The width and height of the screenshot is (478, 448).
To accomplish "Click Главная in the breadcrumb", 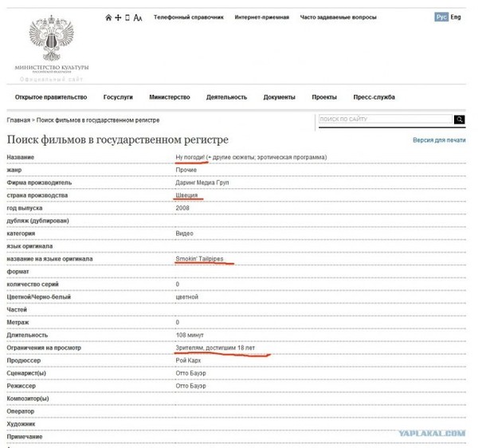I will point(18,120).
